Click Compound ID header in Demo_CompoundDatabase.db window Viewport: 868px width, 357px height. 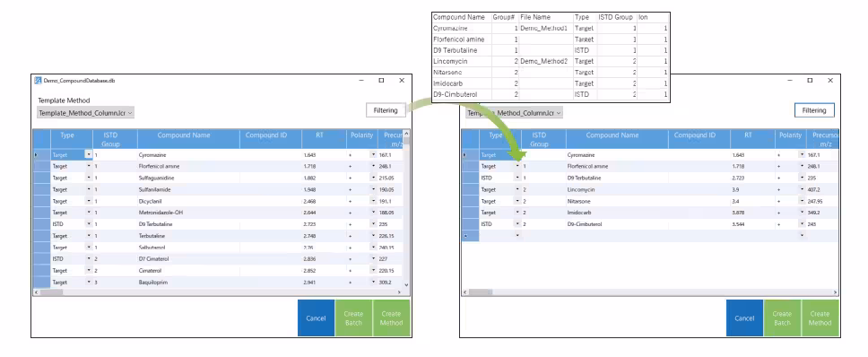click(270, 139)
